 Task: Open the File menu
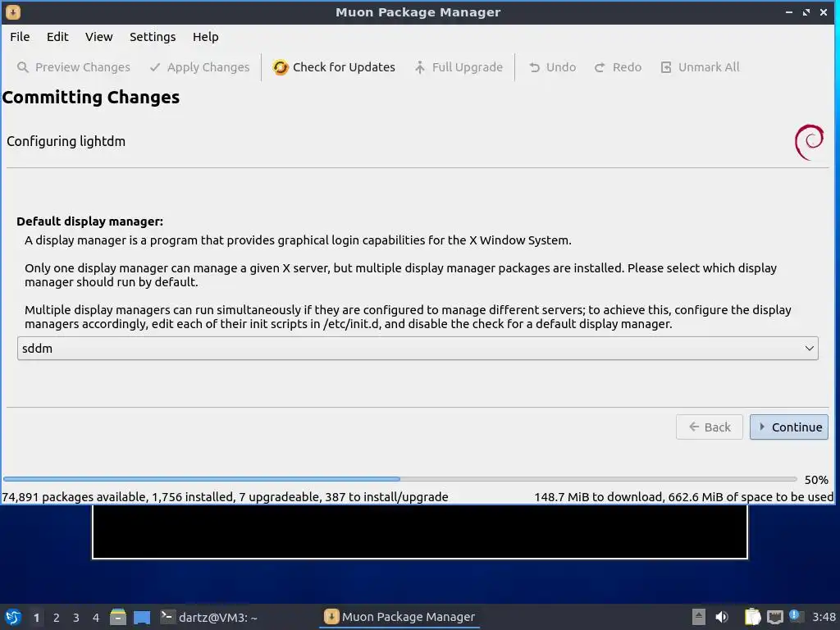[20, 37]
